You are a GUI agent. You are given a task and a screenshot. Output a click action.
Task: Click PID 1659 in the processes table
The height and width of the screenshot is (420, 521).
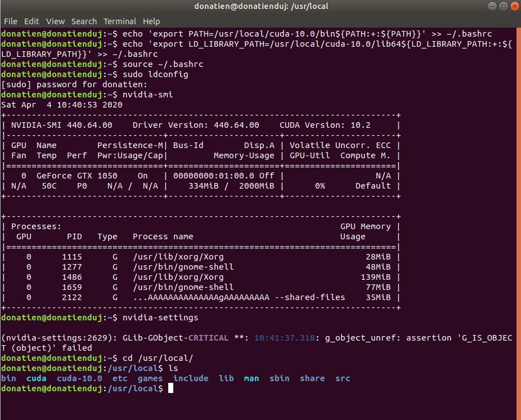click(72, 287)
